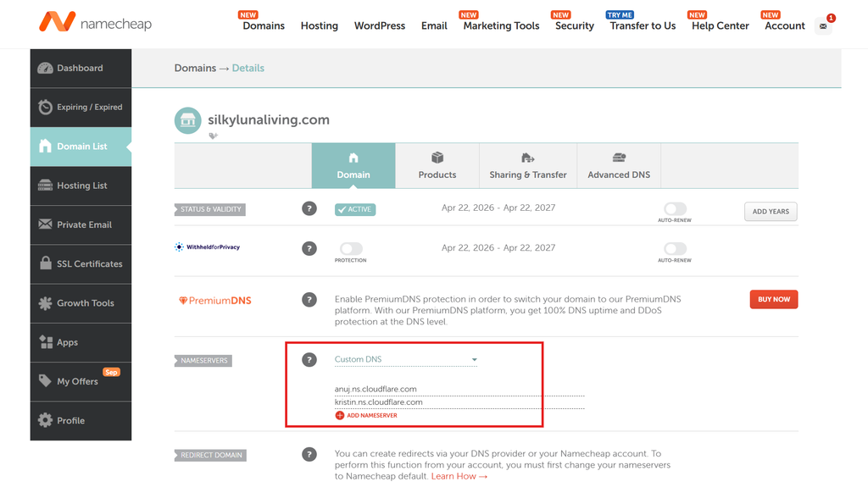Switch to the Advanced DNS tab
The height and width of the screenshot is (493, 868).
click(619, 165)
